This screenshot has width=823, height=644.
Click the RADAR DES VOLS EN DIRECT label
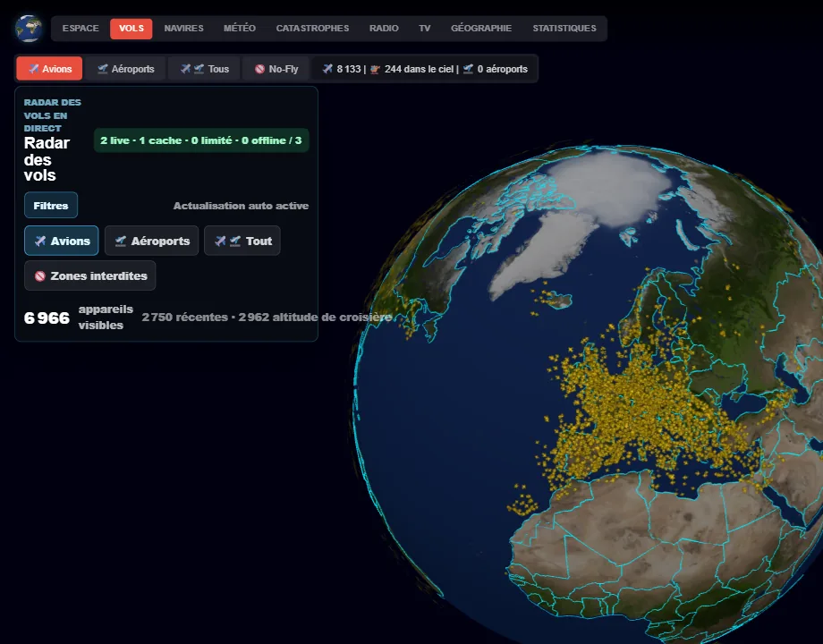[53, 115]
